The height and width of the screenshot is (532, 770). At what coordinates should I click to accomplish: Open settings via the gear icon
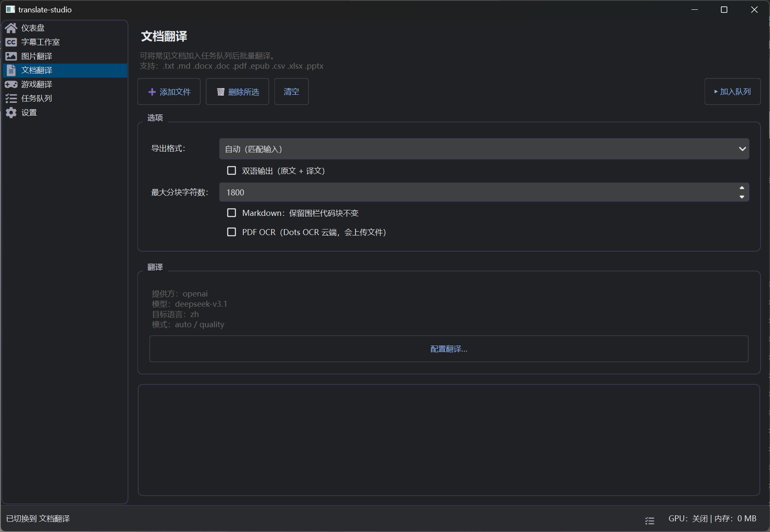(11, 113)
